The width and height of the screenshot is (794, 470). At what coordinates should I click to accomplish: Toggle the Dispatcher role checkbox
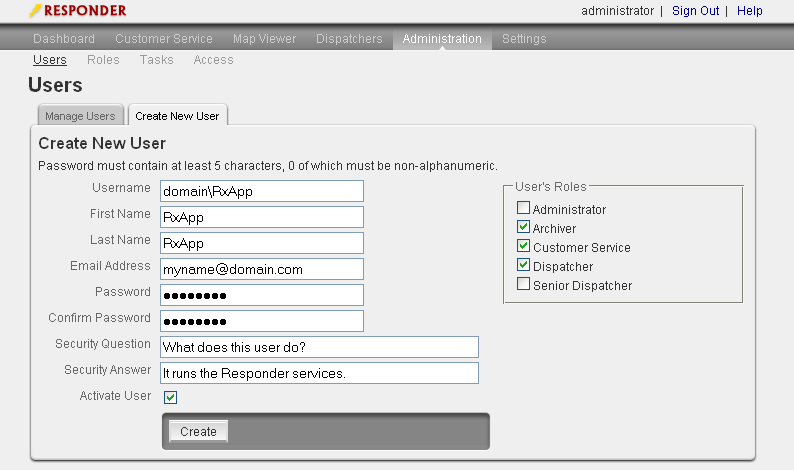[523, 266]
